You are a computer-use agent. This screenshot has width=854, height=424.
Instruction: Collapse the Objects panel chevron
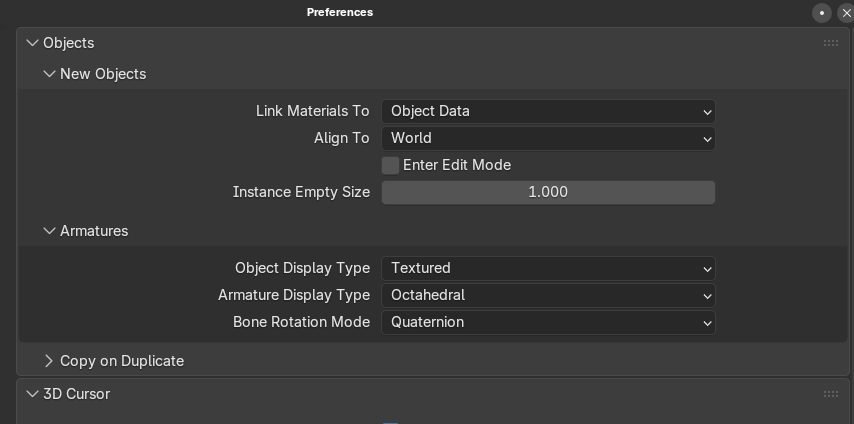click(32, 43)
